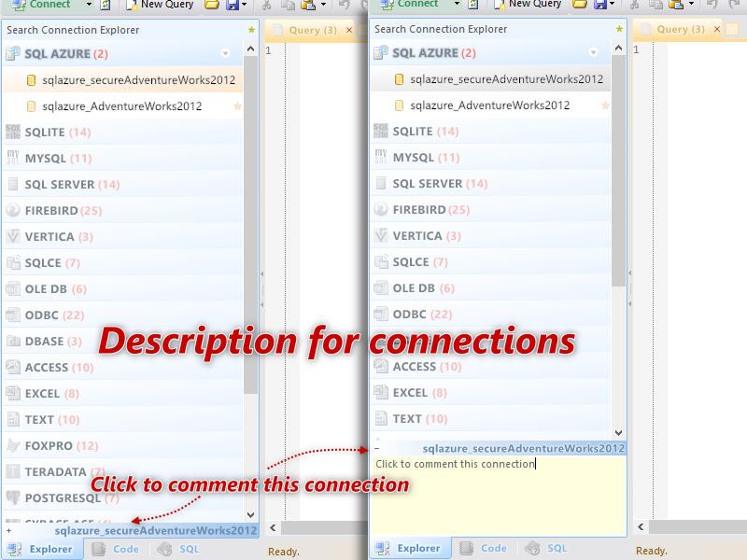Click the Vertica icon in the left explorer
Viewport: 747px width, 560px height.
(13, 237)
